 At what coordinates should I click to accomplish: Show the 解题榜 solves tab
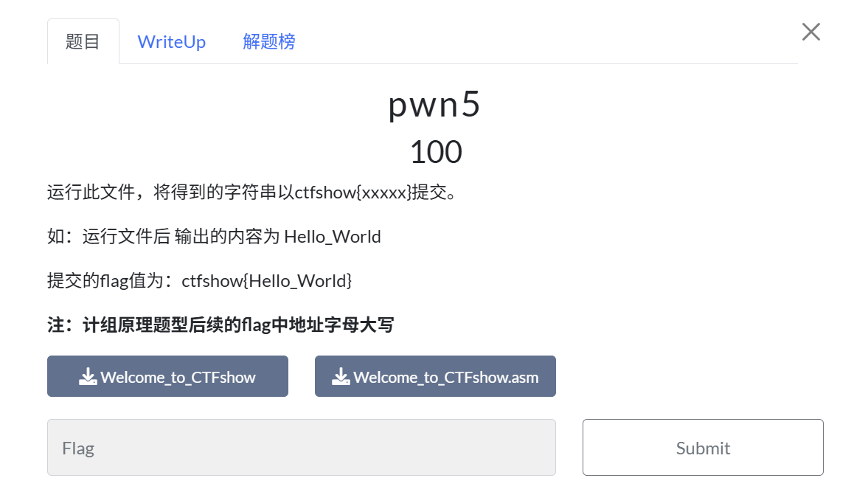pos(268,42)
